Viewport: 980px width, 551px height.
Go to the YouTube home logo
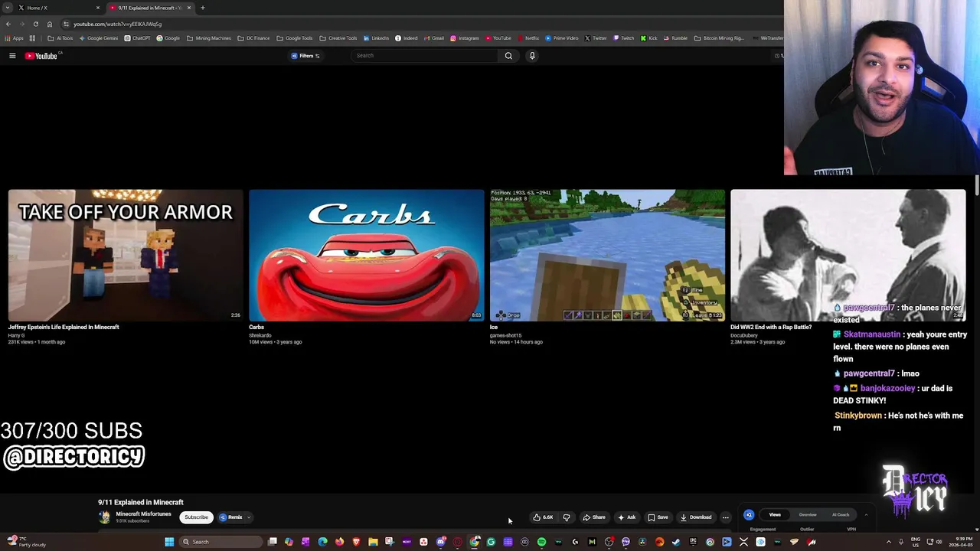pyautogui.click(x=41, y=56)
